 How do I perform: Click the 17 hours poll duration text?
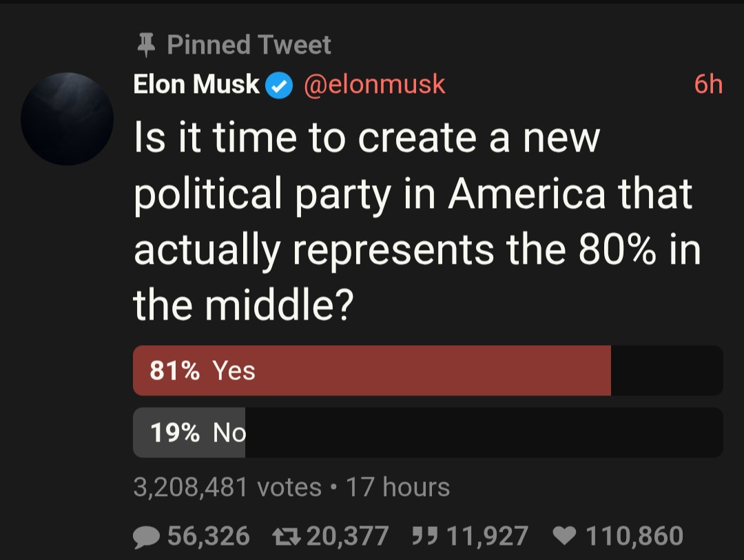click(x=397, y=488)
